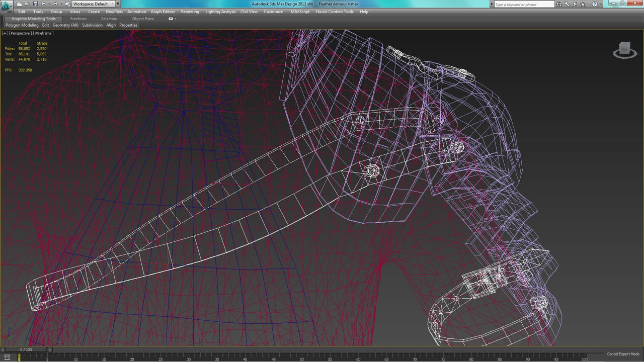The width and height of the screenshot is (644, 362).
Task: Expand the InfoCenter search arrow
Action: click(x=492, y=4)
